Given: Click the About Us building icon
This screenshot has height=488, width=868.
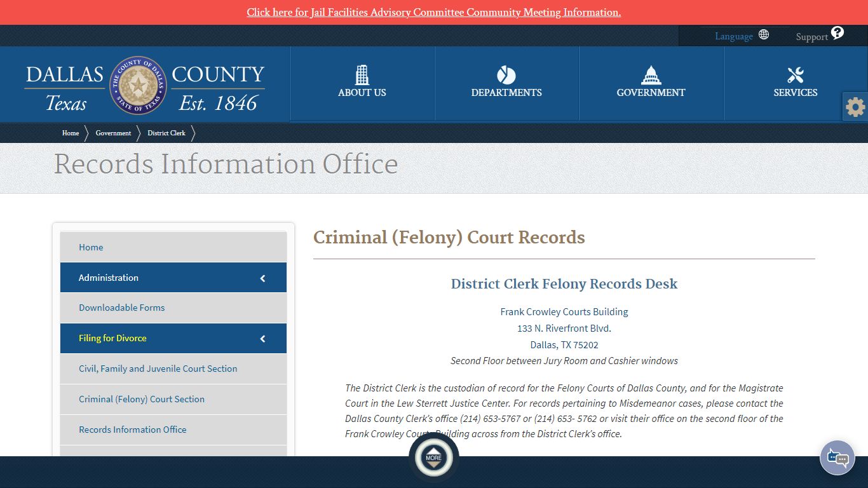Looking at the screenshot, I should [362, 75].
